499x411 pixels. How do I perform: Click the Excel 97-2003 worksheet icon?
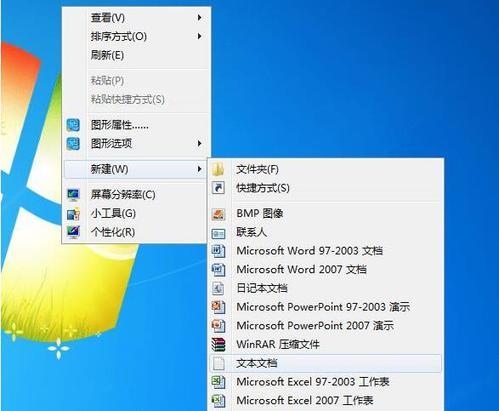(x=218, y=382)
